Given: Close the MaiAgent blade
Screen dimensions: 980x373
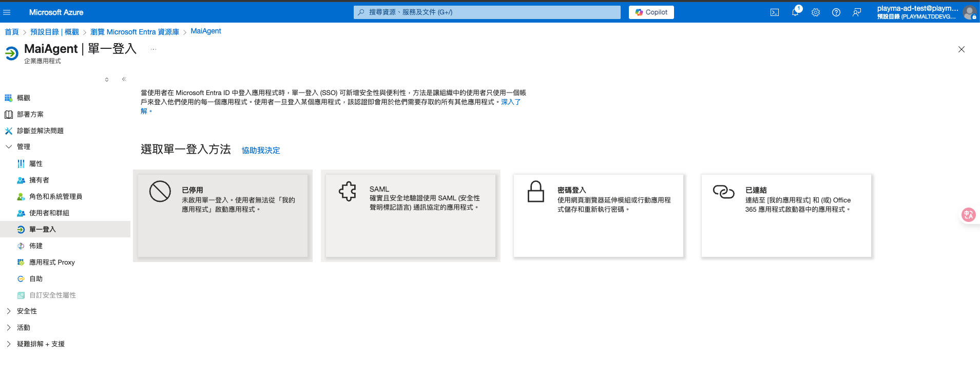Looking at the screenshot, I should pos(962,49).
